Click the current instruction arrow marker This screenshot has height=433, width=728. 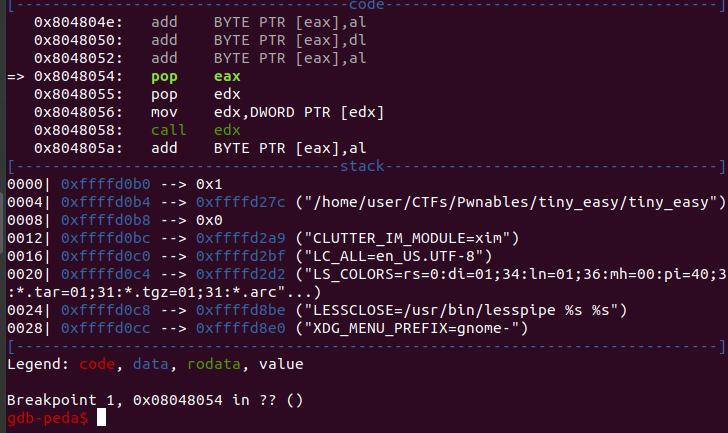[15, 76]
